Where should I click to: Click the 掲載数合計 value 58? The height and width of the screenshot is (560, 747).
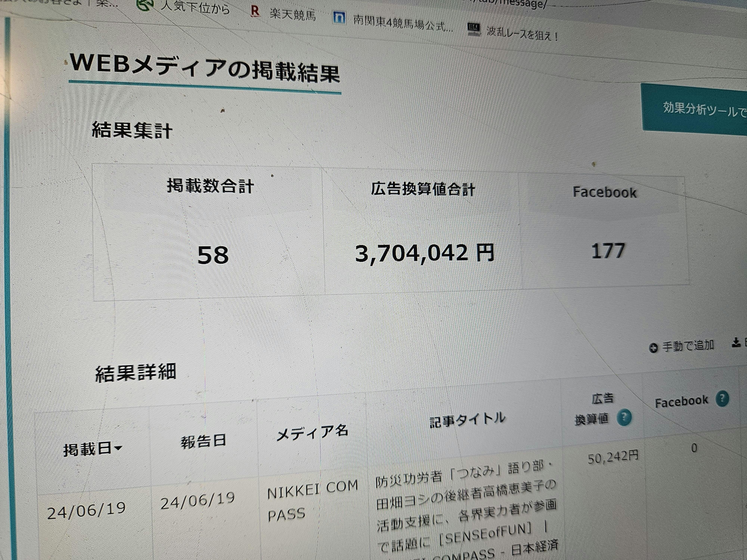coord(213,256)
